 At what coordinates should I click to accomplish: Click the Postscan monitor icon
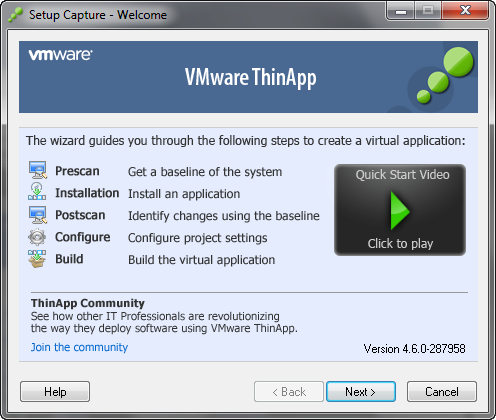(x=38, y=215)
